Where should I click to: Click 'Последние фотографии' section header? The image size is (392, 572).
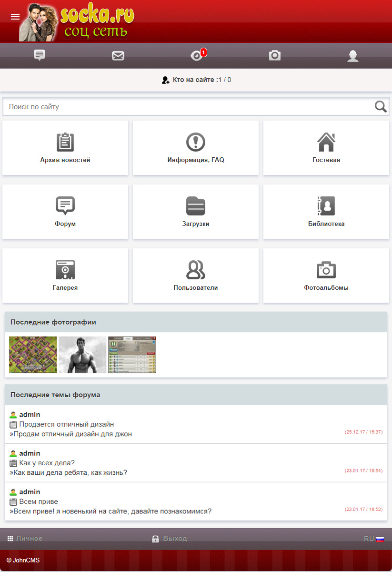196,322
